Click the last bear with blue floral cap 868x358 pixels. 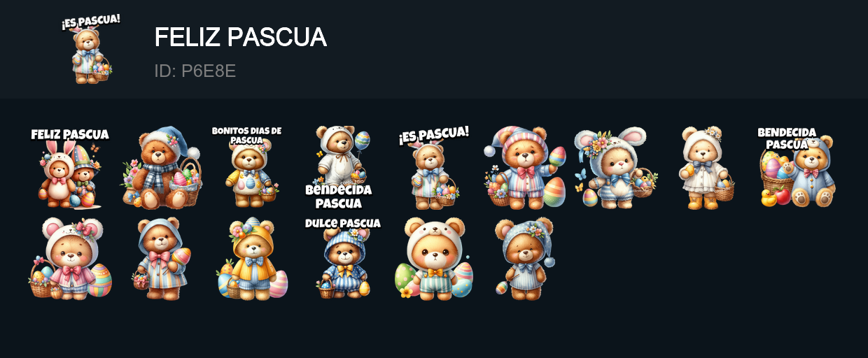pos(525,259)
